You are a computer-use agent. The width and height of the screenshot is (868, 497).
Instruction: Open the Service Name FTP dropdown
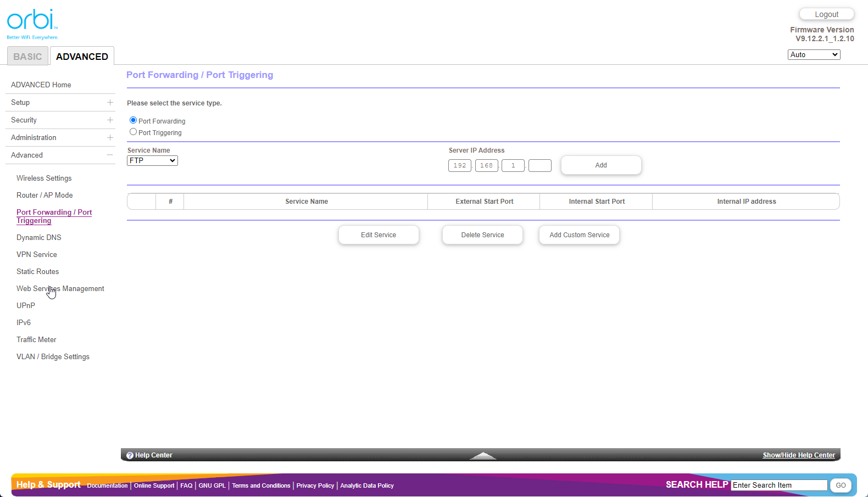[x=152, y=161]
